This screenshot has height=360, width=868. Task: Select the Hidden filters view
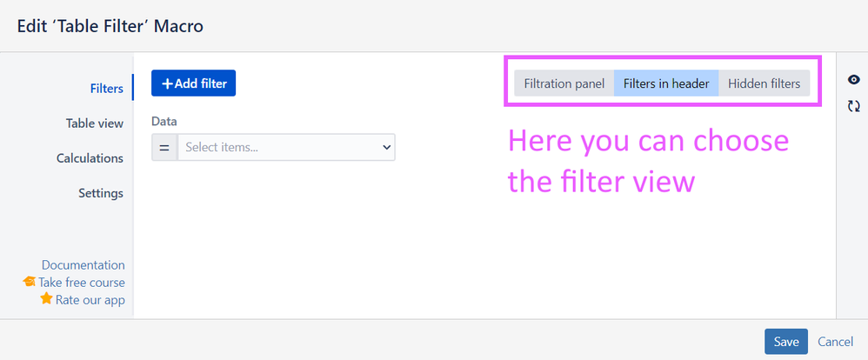[x=764, y=83]
